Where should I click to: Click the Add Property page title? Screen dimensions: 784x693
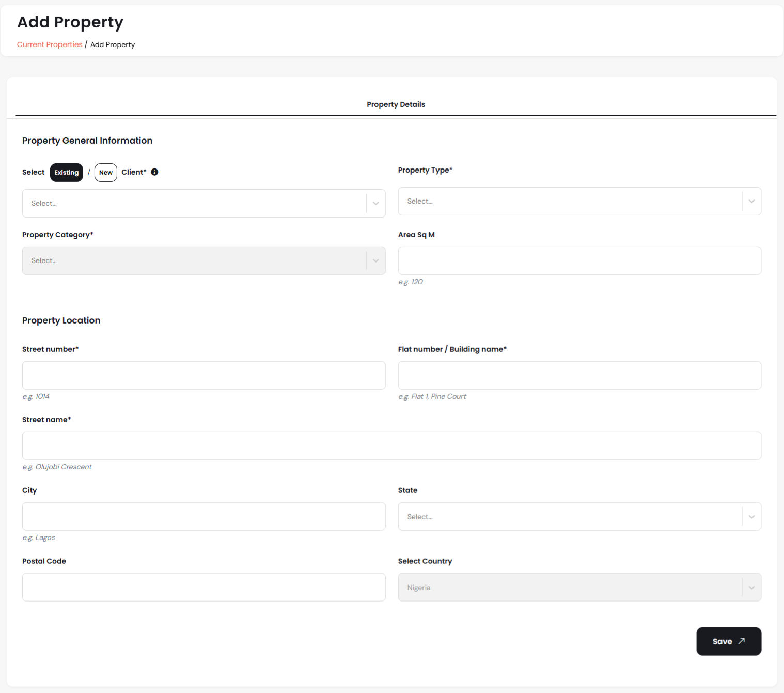70,22
